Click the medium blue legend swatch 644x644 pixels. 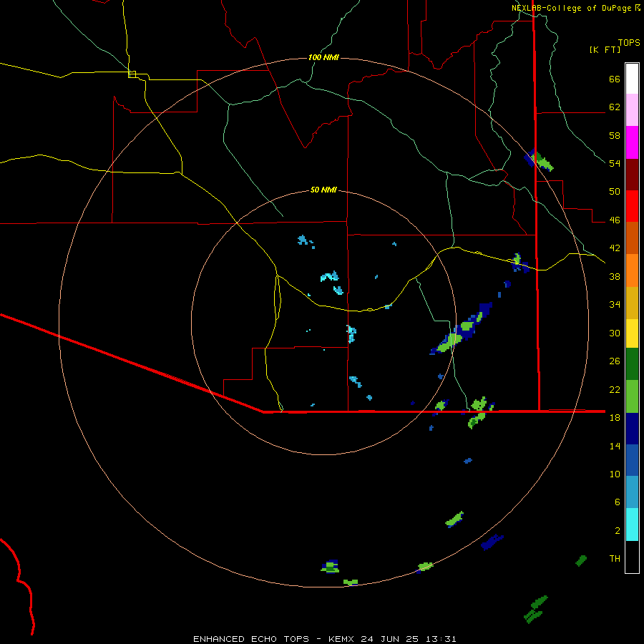pos(632,460)
